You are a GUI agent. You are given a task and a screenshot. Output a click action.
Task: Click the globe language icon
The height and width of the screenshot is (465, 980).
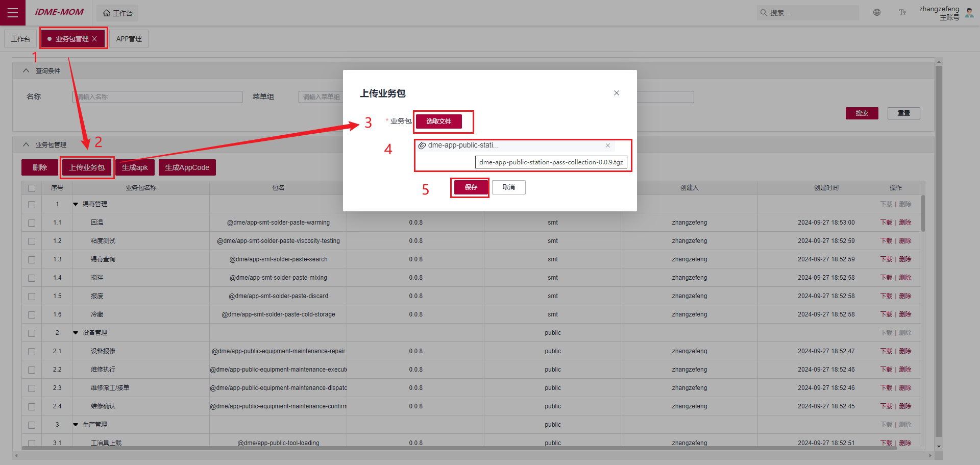877,13
